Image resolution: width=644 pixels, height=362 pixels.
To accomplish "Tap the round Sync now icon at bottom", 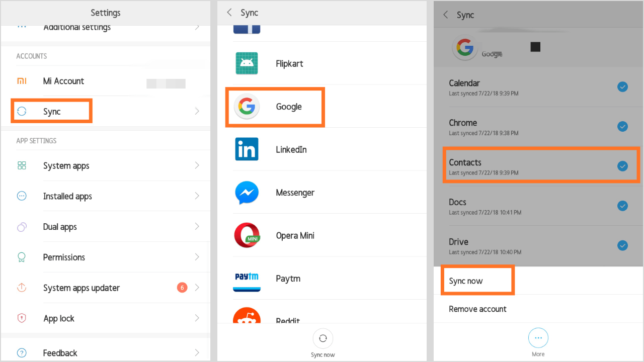I will pos(323,338).
